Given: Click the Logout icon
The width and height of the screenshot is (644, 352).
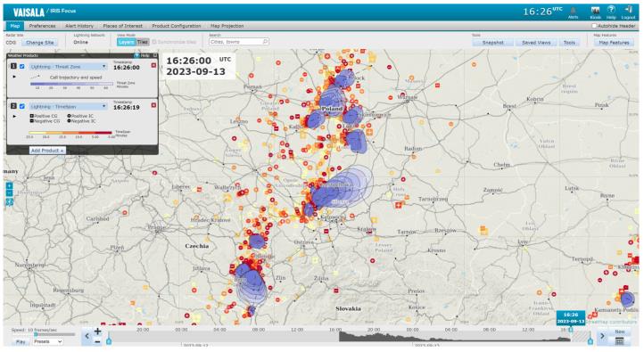Looking at the screenshot, I should [628, 10].
